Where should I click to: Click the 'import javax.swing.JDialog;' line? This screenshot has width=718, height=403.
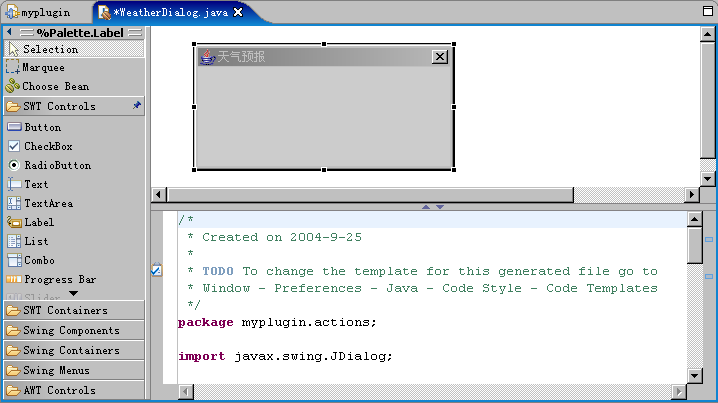point(285,356)
